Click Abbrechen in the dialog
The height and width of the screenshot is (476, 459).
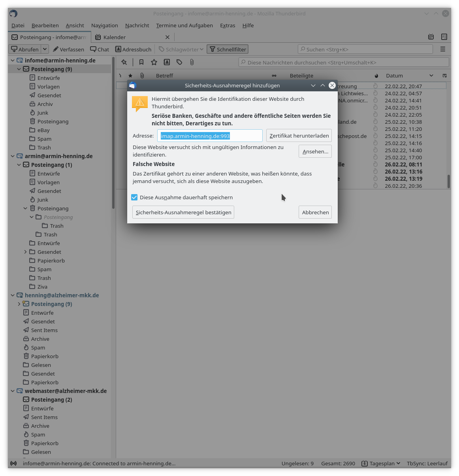pos(315,212)
